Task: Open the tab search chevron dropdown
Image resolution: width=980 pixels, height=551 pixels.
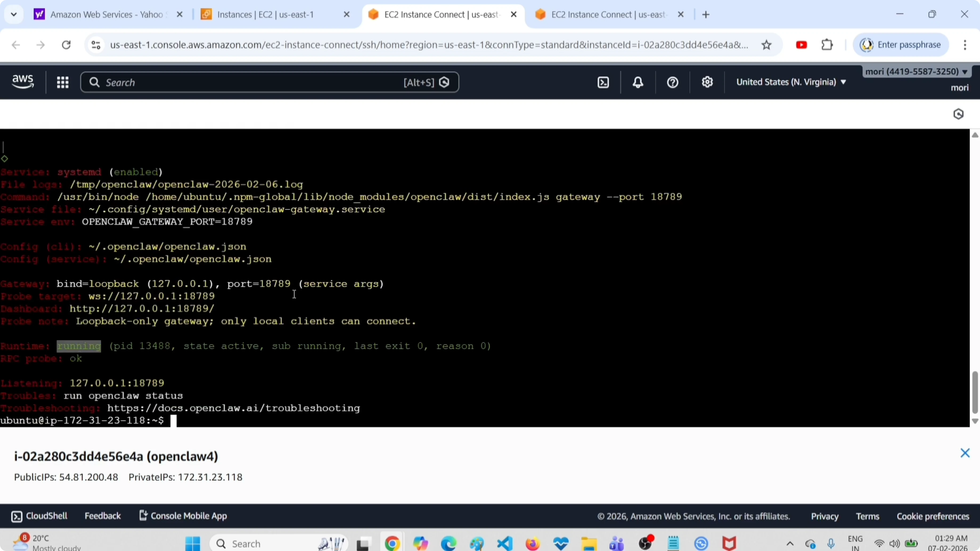Action: 14,14
